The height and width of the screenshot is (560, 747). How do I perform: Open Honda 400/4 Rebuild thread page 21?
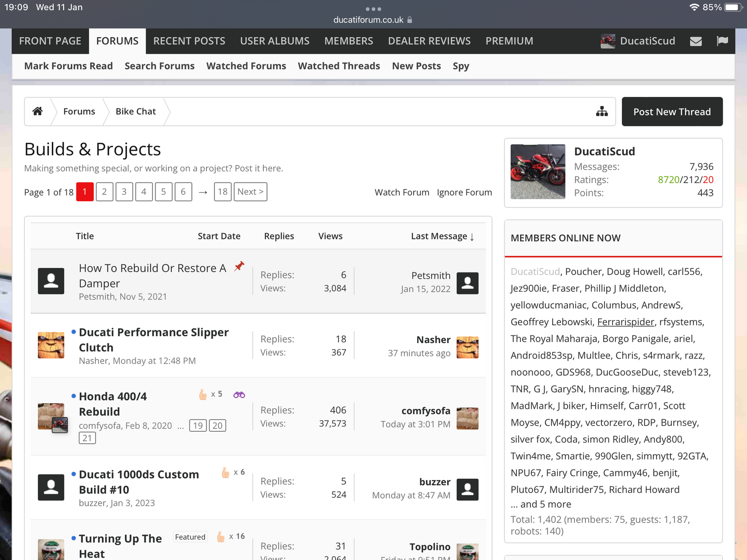pos(87,438)
